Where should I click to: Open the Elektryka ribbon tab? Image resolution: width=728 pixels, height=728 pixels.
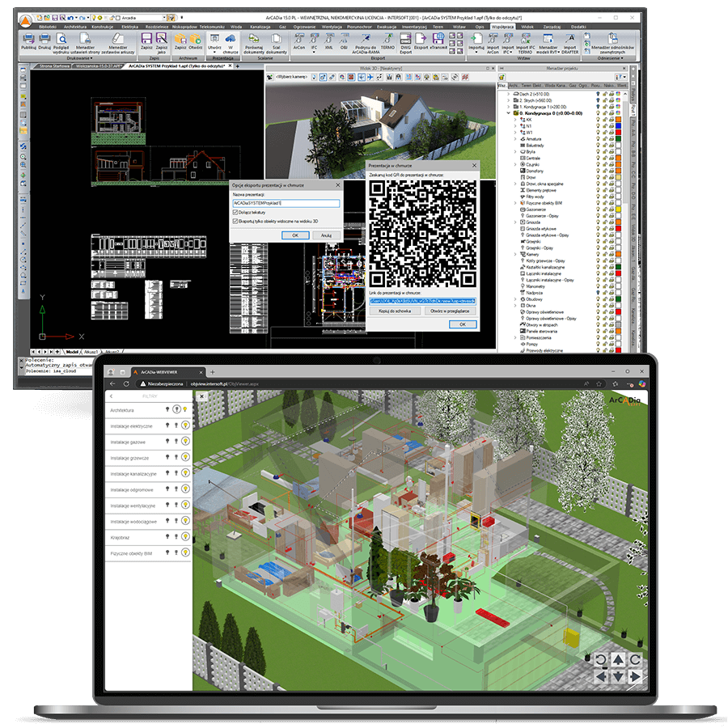(x=129, y=27)
